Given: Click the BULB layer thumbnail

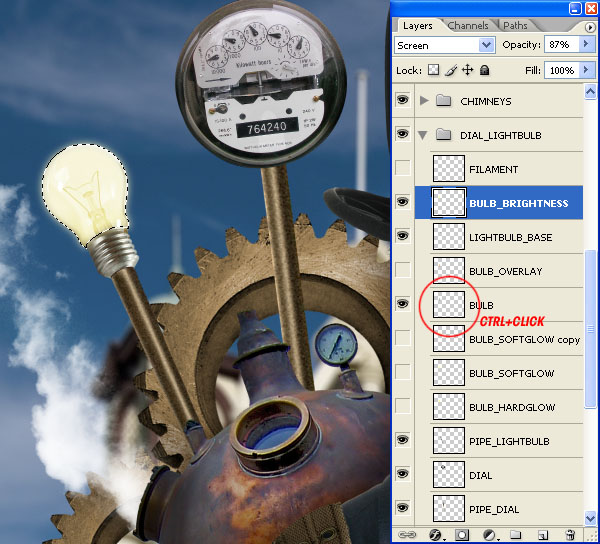Looking at the screenshot, I should click(449, 304).
